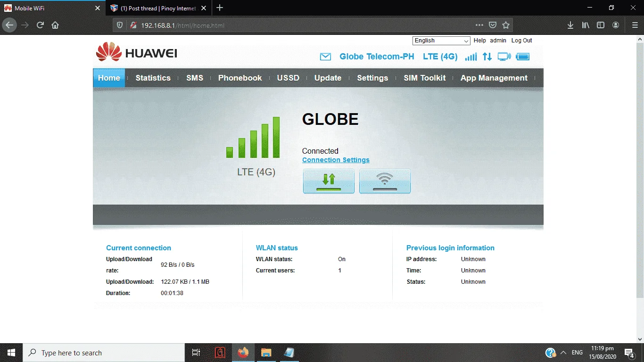Click the Windows search box
The width and height of the screenshot is (644, 362).
click(x=104, y=353)
